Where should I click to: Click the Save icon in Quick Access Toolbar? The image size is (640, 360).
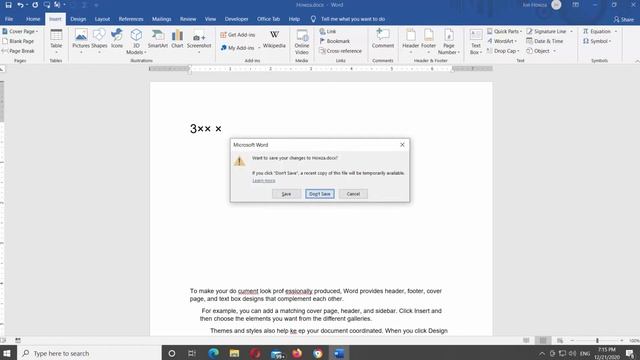8,5
